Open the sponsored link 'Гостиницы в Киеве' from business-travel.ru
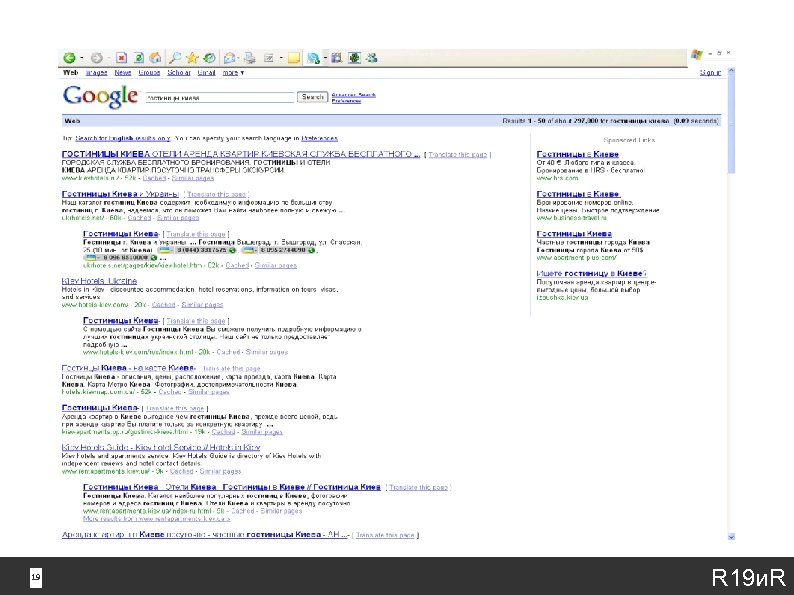This screenshot has width=794, height=595. tap(578, 194)
